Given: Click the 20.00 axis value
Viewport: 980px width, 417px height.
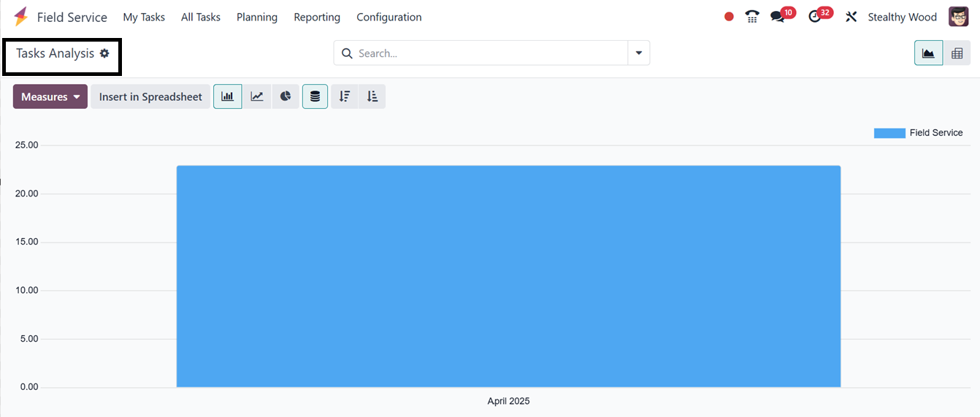Looking at the screenshot, I should (26, 194).
